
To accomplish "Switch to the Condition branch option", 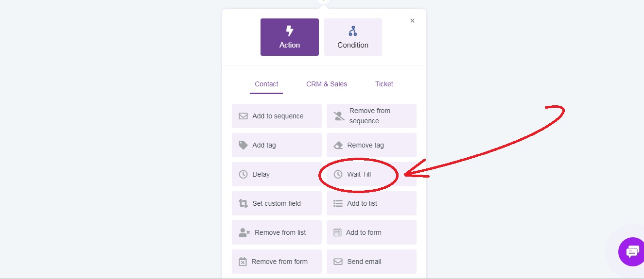I will point(353,37).
